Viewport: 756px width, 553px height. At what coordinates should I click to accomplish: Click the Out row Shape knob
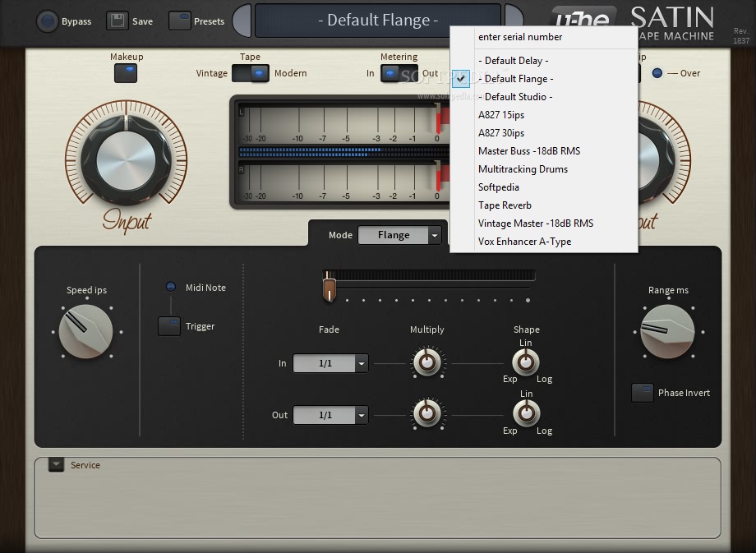(526, 413)
